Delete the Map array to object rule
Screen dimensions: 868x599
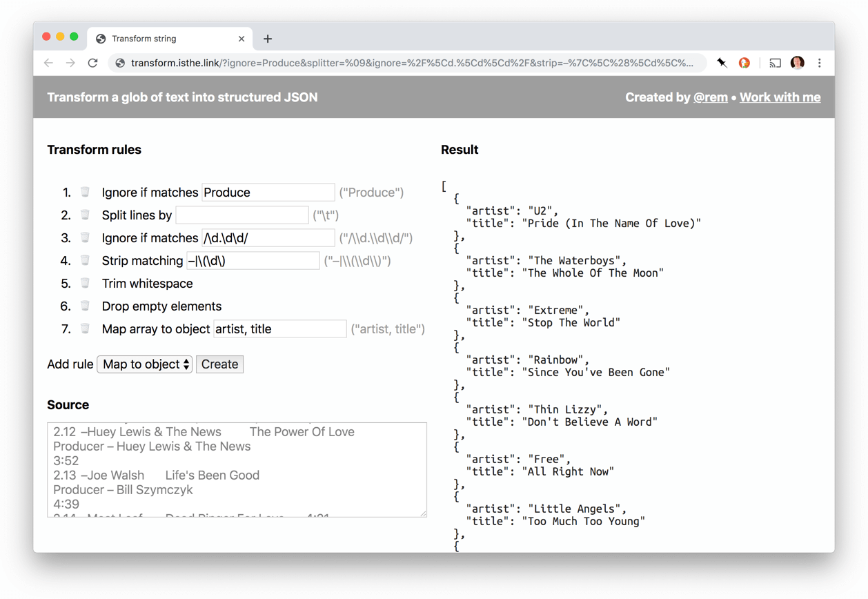click(85, 328)
